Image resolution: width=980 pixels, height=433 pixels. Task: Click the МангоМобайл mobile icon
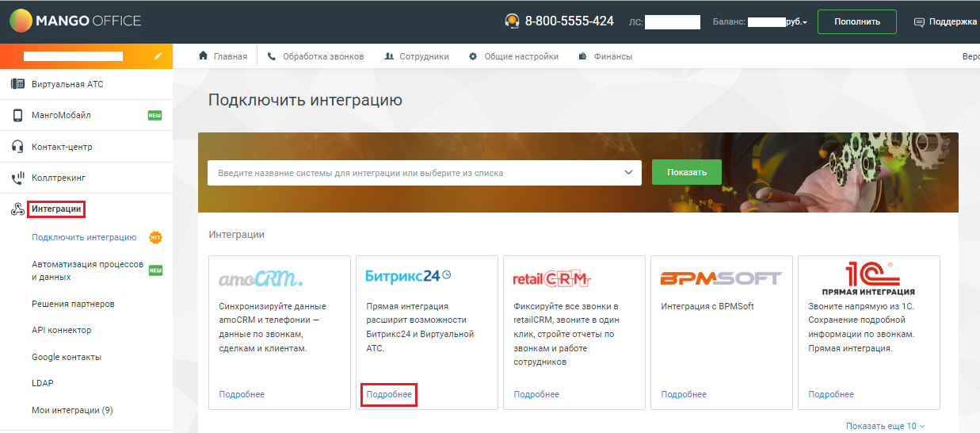click(x=17, y=116)
